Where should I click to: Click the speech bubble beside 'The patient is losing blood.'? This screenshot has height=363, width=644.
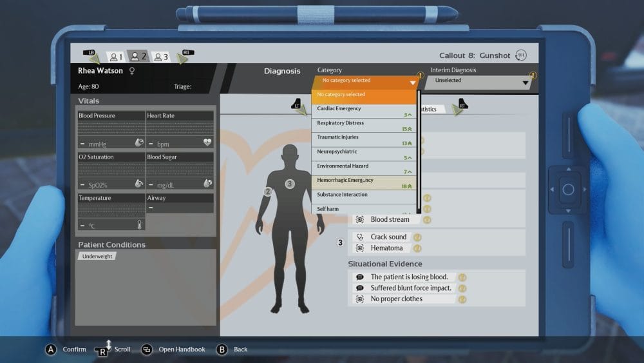[359, 277]
